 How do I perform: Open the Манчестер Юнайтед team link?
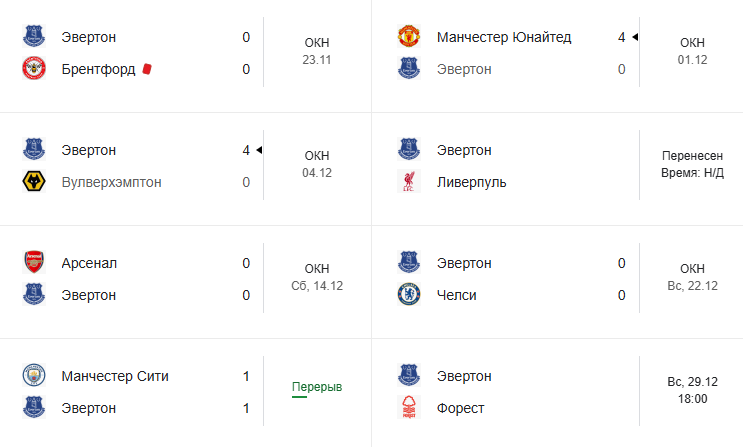coord(504,37)
